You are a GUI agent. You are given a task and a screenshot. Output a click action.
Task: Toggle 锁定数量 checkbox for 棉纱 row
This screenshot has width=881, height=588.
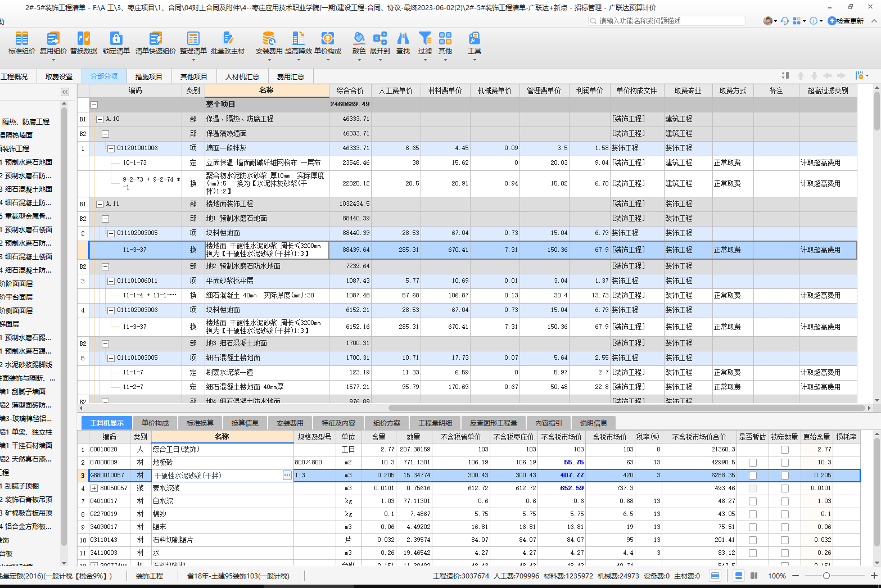click(784, 514)
